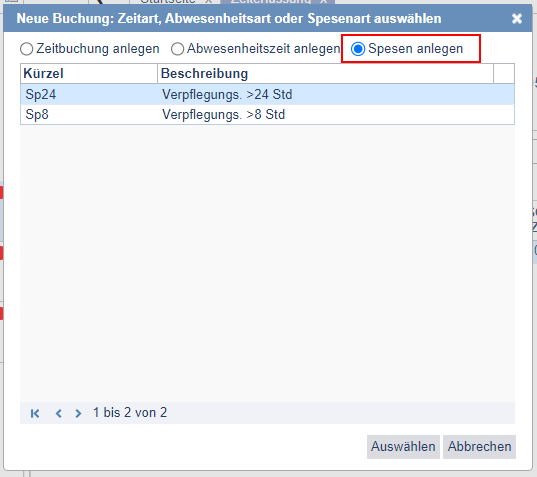Go to previous page arrow
Viewport: 537px width, 477px height.
(59, 413)
